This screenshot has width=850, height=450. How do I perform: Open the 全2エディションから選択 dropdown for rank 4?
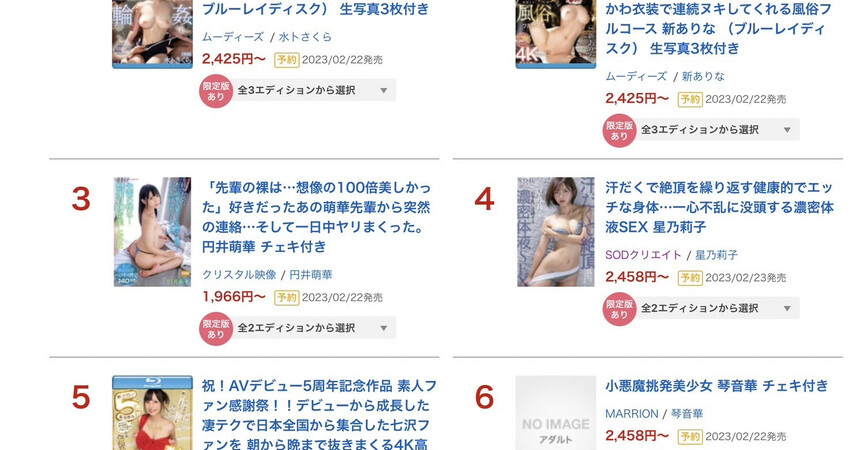click(x=718, y=308)
